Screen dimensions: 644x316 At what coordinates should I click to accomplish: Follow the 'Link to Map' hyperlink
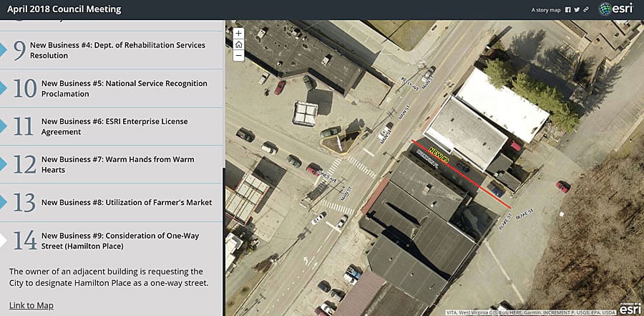point(31,305)
